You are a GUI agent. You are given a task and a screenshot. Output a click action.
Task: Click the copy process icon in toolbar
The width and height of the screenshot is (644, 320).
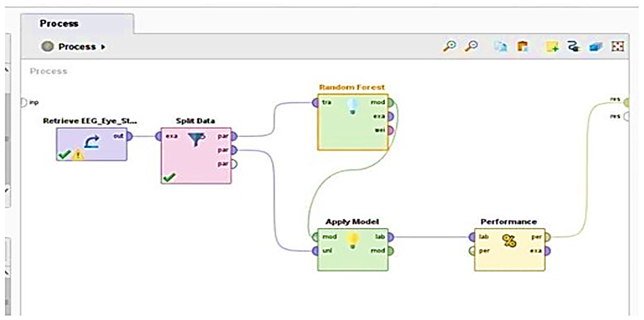click(501, 46)
